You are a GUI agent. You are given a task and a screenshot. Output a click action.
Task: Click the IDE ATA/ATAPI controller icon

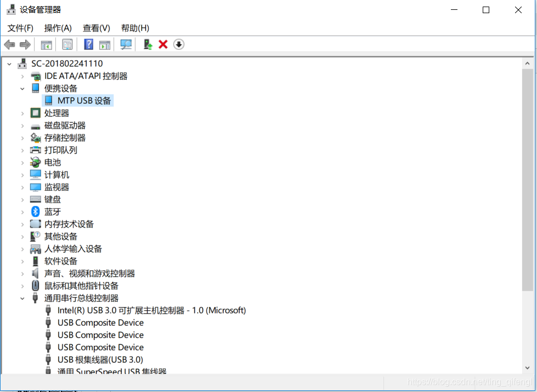[x=36, y=76]
